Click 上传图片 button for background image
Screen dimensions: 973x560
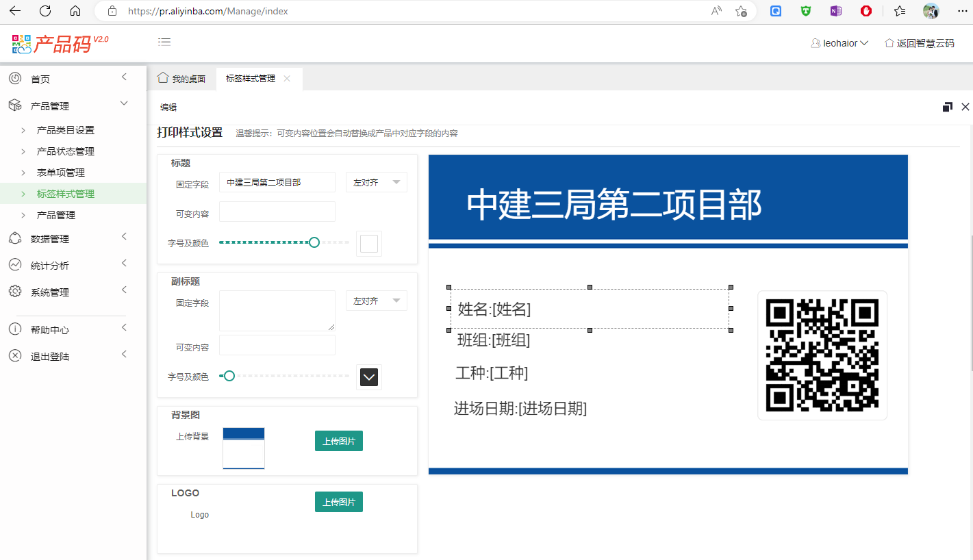point(339,442)
